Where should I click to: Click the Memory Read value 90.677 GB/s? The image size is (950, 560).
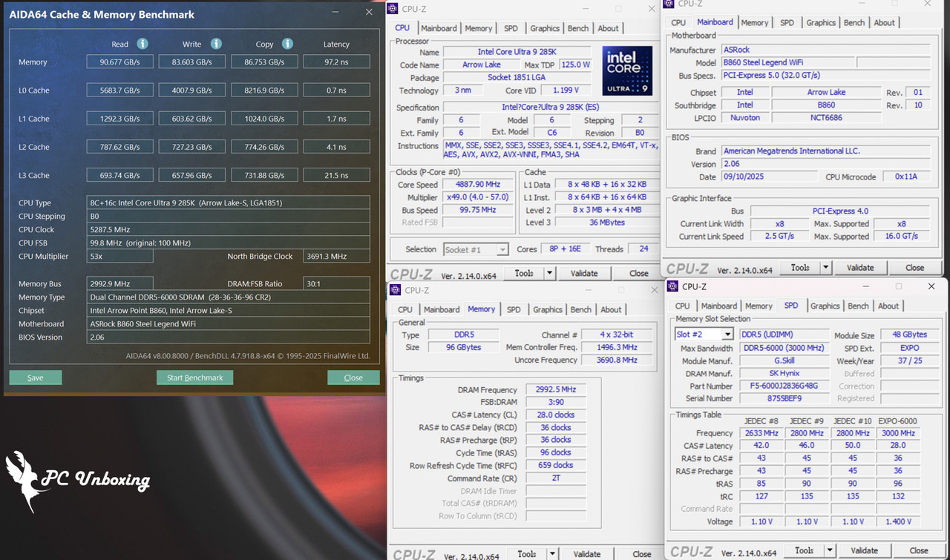[119, 62]
